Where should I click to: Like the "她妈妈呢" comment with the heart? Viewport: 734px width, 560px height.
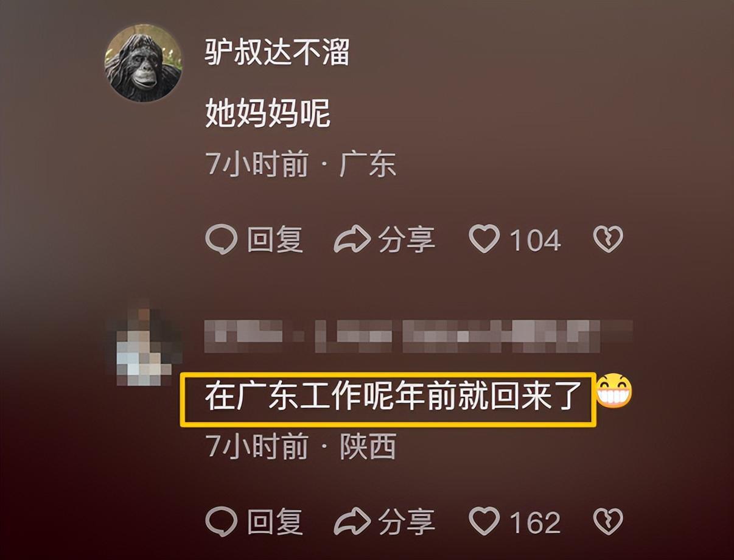coord(484,239)
